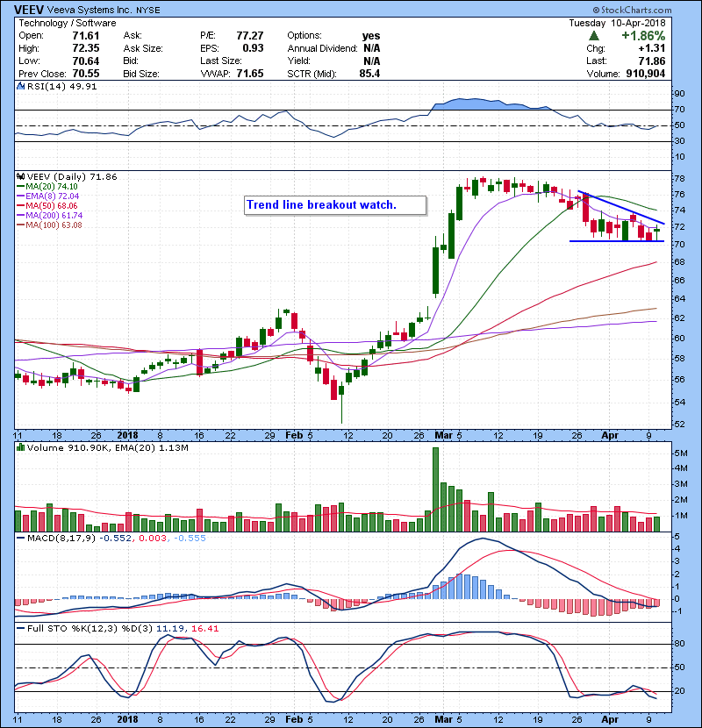The image size is (702, 728).
Task: Click the Annual Dividend label
Action: (x=322, y=48)
